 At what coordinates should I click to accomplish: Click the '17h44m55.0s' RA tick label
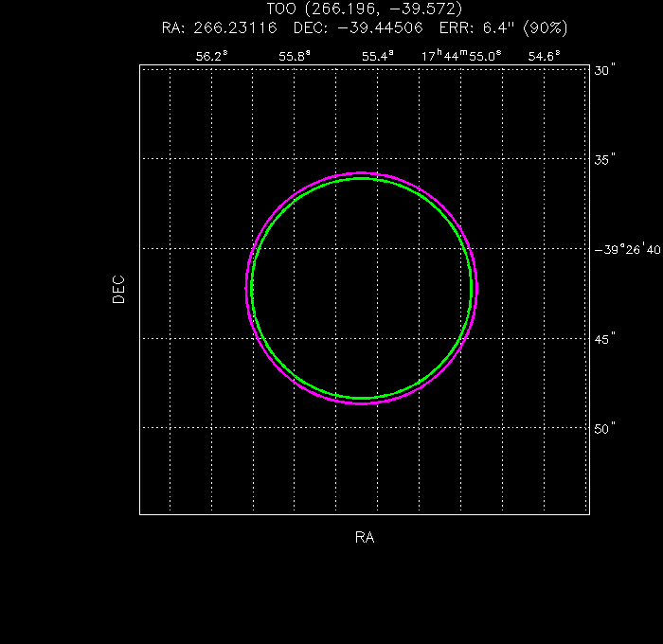click(461, 55)
